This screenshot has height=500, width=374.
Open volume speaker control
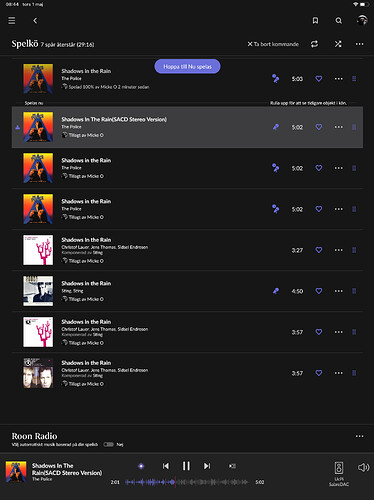click(x=363, y=467)
